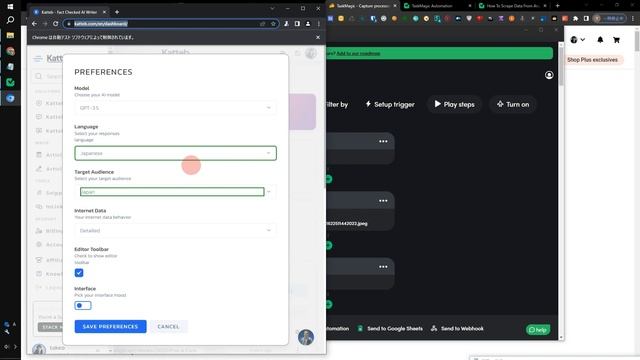Image resolution: width=640 pixels, height=360 pixels.
Task: Switch to the How To Scrape Data tab
Action: [x=513, y=6]
